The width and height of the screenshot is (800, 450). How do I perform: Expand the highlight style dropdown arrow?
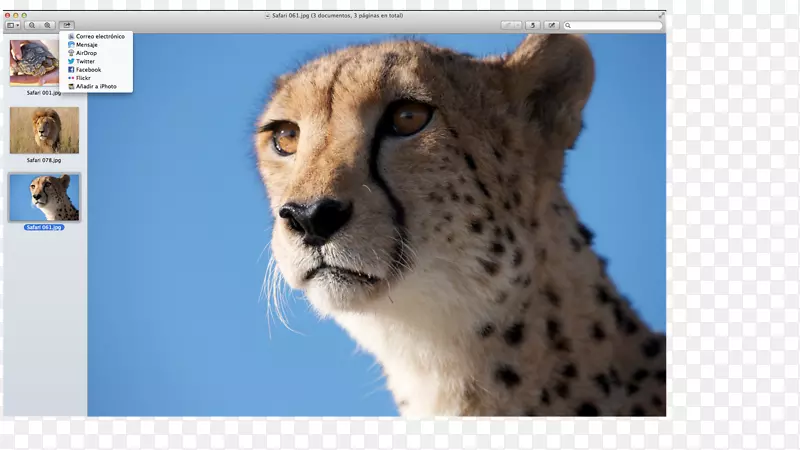pos(518,25)
